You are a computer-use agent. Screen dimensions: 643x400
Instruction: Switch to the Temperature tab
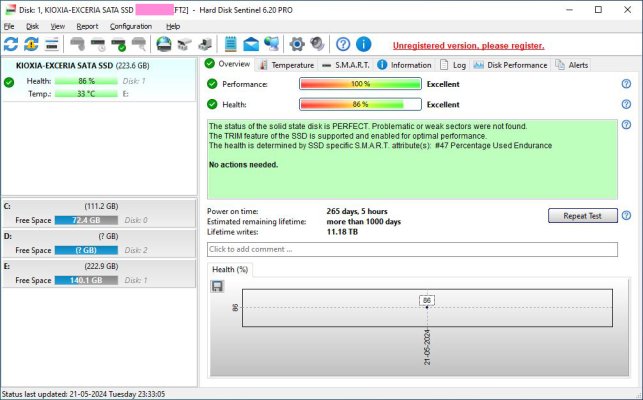[x=287, y=65]
